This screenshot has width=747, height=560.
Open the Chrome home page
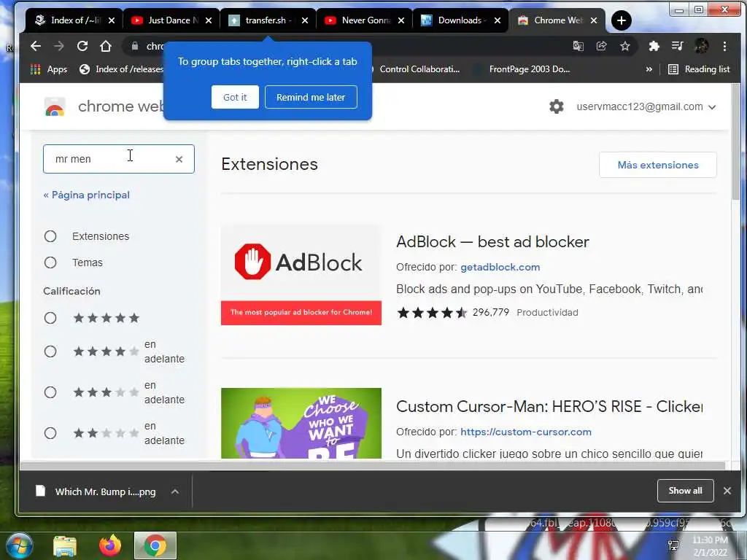[106, 46]
